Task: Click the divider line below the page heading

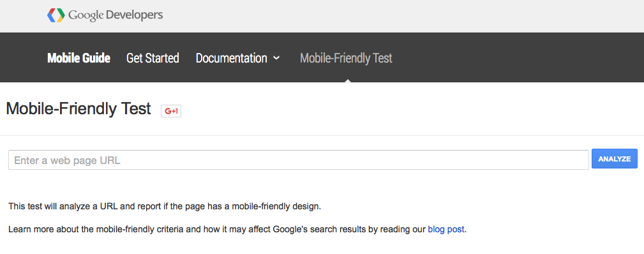Action: click(322, 135)
